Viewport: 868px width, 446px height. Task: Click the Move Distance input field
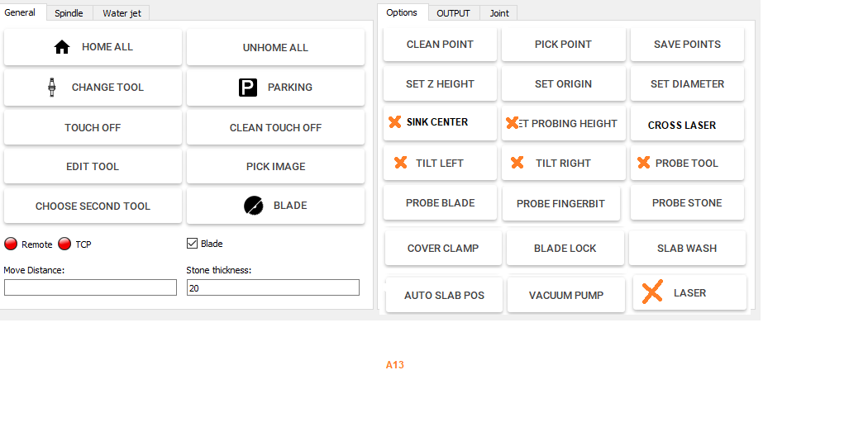[x=90, y=287]
